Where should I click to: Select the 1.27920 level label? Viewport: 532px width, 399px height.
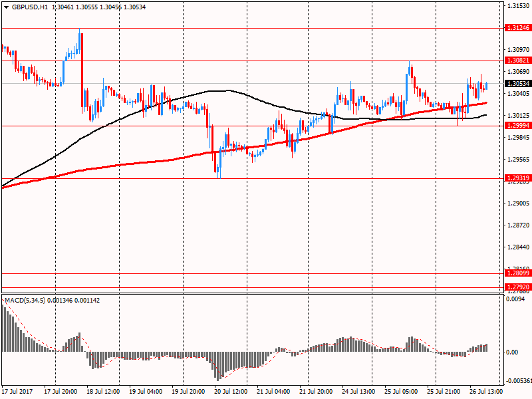518,287
